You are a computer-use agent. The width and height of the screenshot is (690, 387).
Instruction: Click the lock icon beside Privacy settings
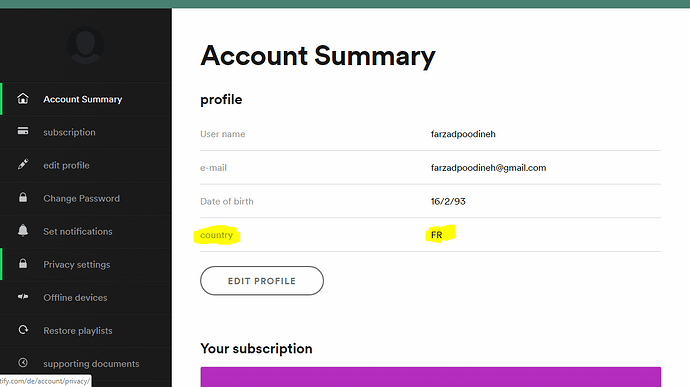23,263
